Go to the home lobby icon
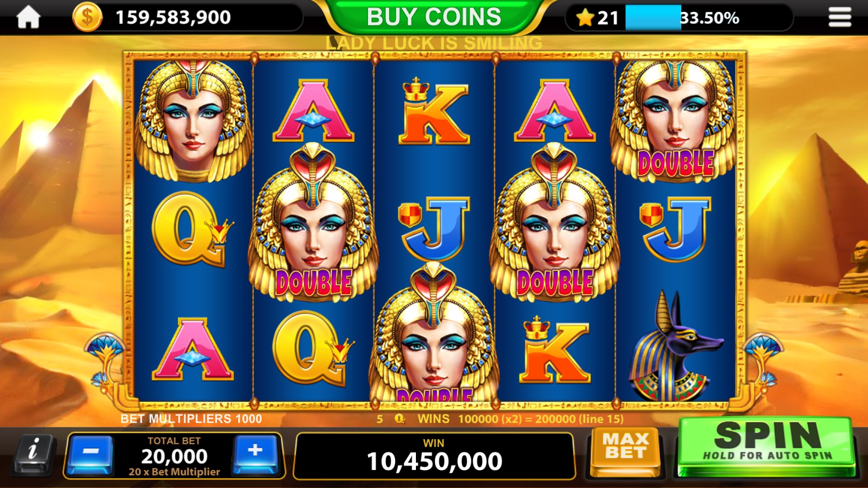This screenshot has height=488, width=868. (28, 18)
